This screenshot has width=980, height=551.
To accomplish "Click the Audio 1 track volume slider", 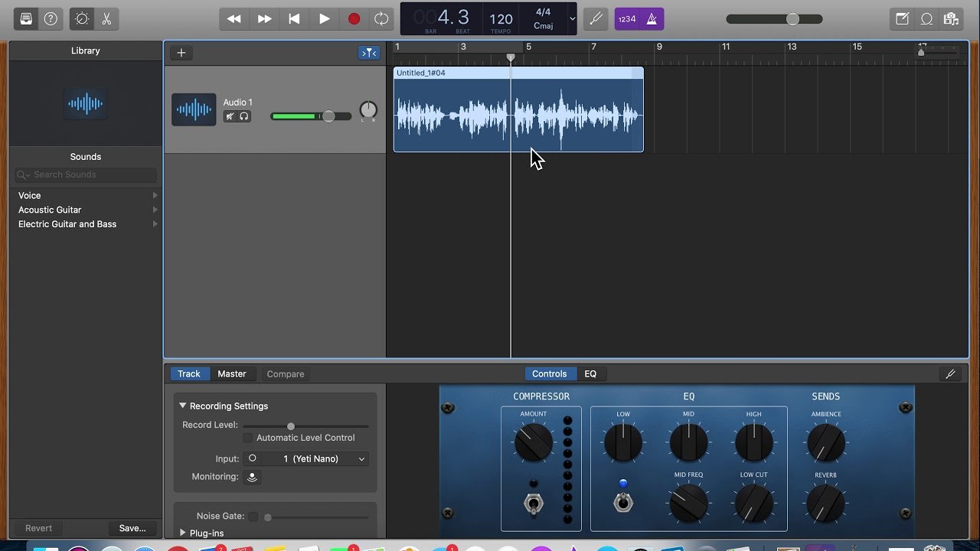I will tap(328, 116).
